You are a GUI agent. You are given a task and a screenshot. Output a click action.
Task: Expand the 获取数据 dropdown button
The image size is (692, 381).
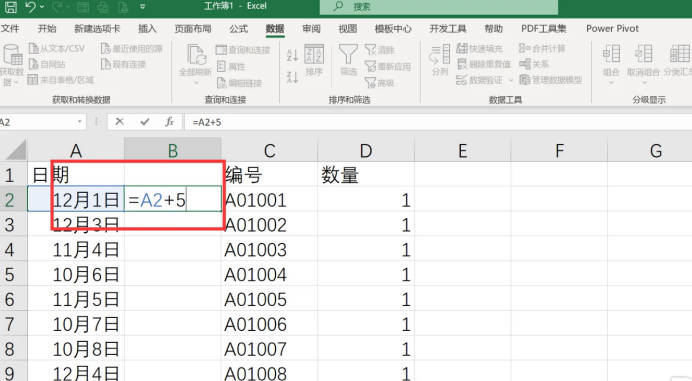[12, 65]
